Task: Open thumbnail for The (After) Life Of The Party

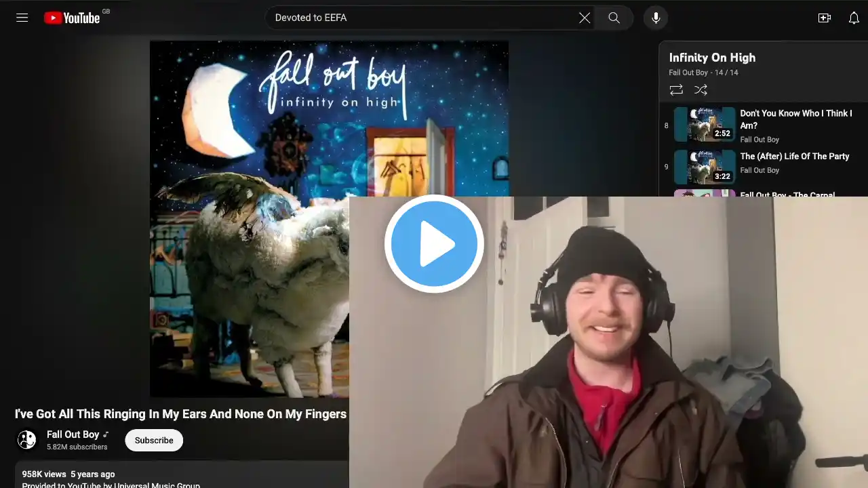Action: coord(705,167)
